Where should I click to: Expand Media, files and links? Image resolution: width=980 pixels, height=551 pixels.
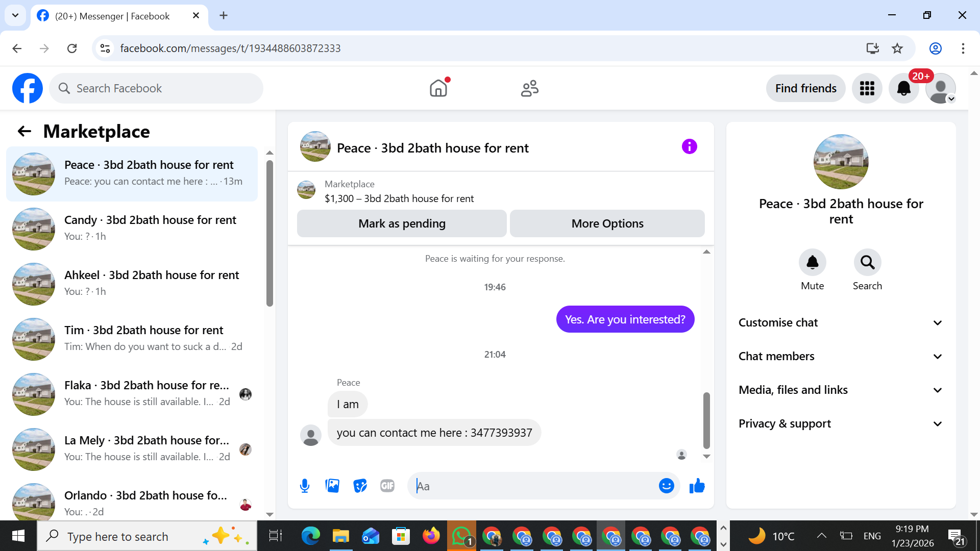(x=840, y=390)
